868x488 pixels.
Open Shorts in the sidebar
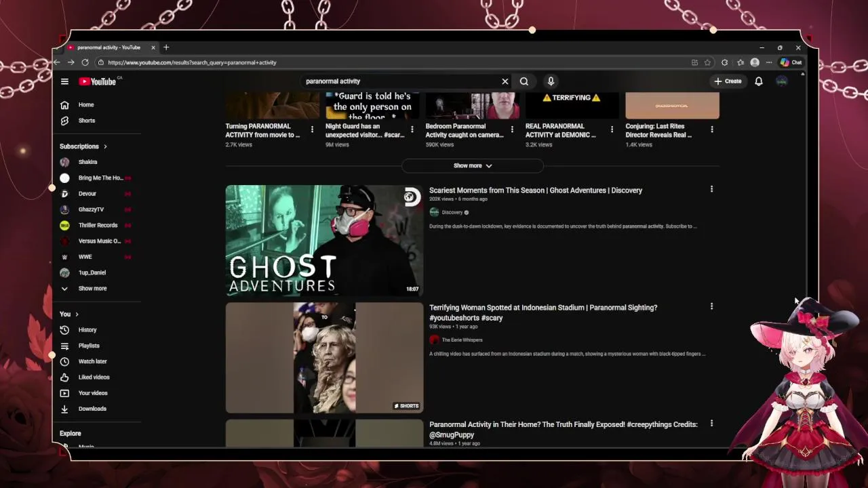click(86, 121)
